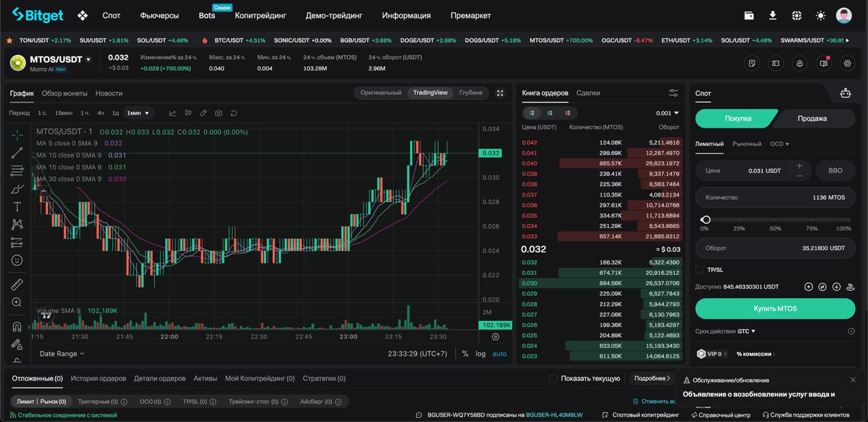This screenshot has height=422, width=868.
Task: Collapse the chart indicator legend
Action: coord(43,191)
